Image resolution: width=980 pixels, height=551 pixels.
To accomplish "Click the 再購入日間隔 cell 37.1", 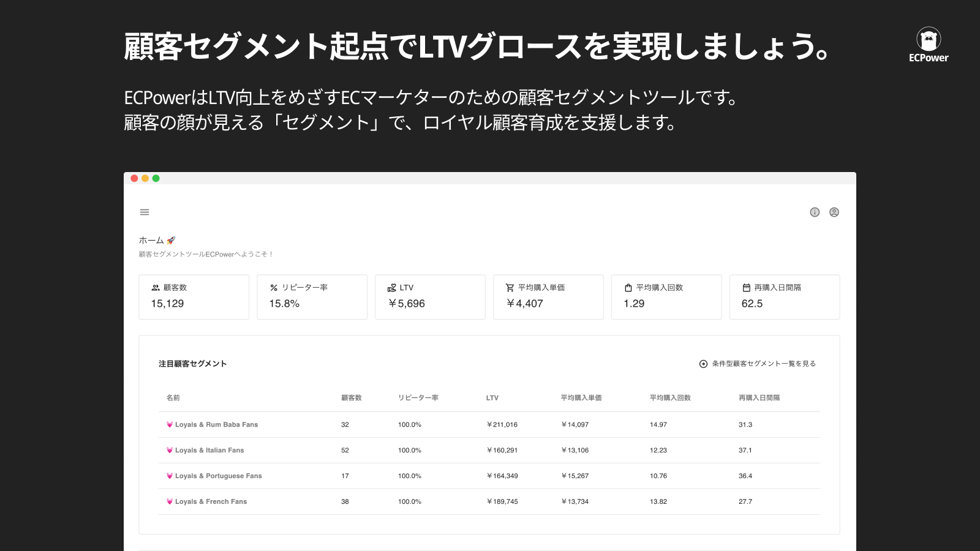I will point(745,450).
